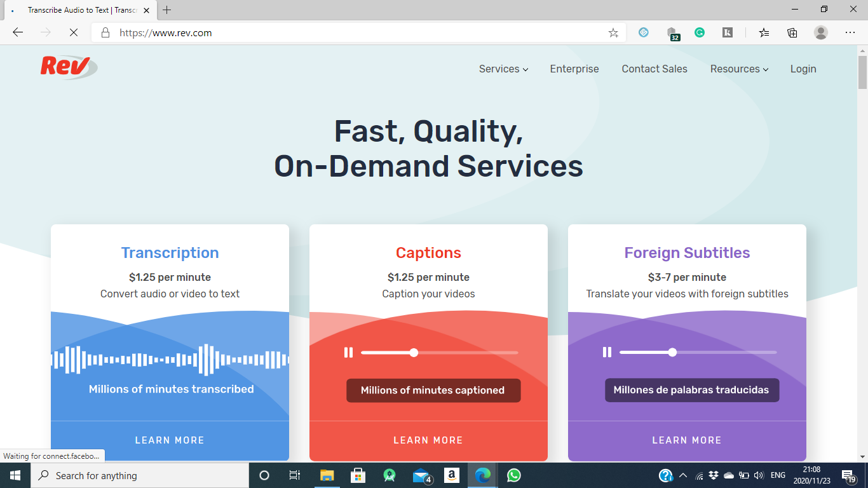Close the Transcribe Audio to Text tab
The image size is (868, 488).
pyautogui.click(x=146, y=10)
